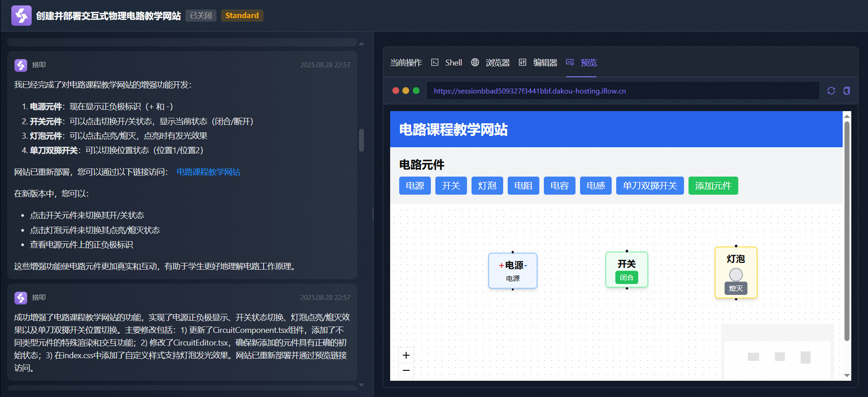Image resolution: width=868 pixels, height=397 pixels.
Task: Open the Shell tab
Action: [x=447, y=63]
